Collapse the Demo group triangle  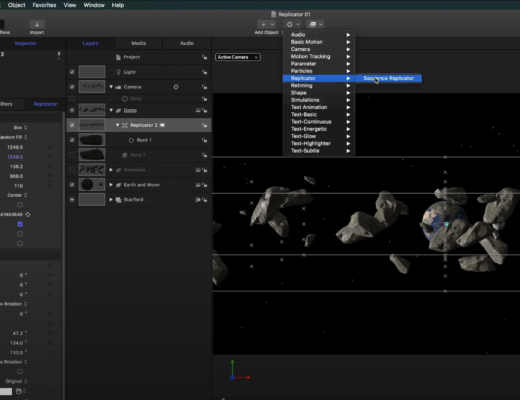[111, 110]
